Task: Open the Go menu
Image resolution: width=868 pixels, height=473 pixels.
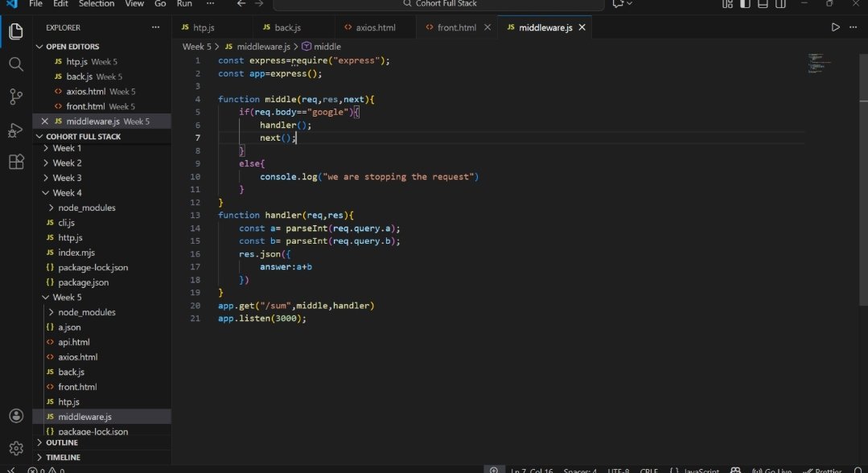Action: point(160,4)
